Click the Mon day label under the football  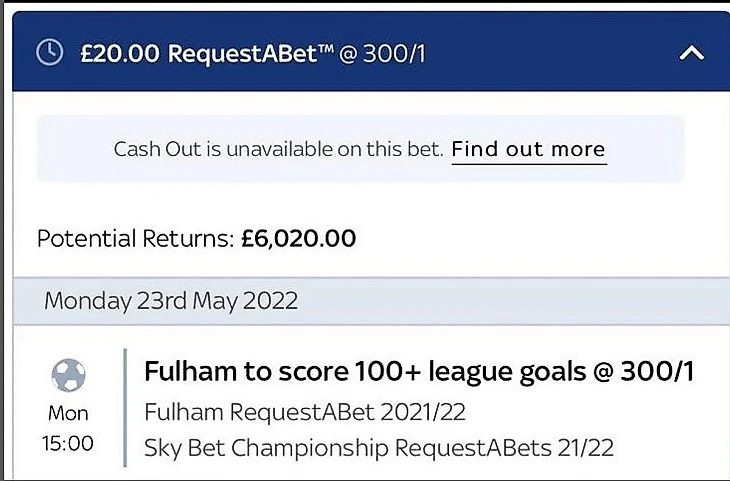pyautogui.click(x=68, y=413)
